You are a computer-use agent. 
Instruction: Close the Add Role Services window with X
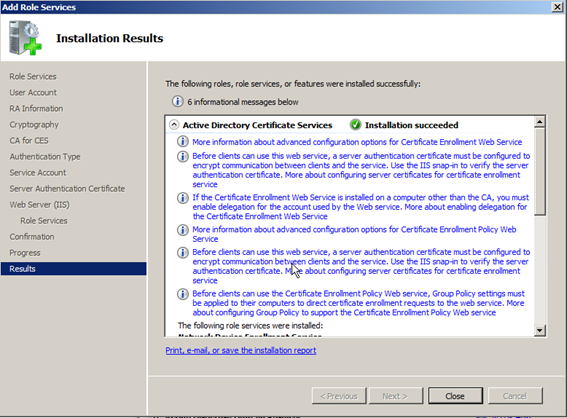coord(557,7)
